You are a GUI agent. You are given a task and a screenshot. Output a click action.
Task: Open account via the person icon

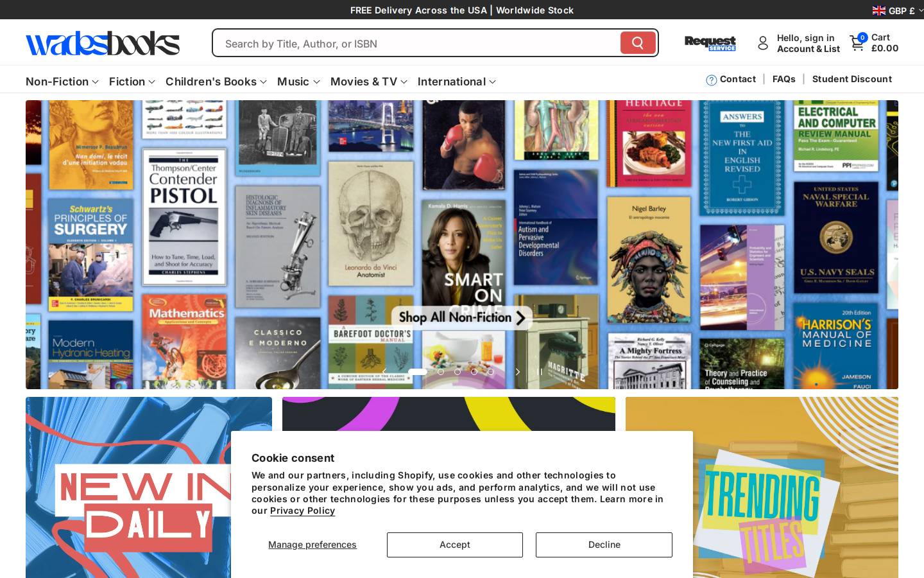point(763,43)
